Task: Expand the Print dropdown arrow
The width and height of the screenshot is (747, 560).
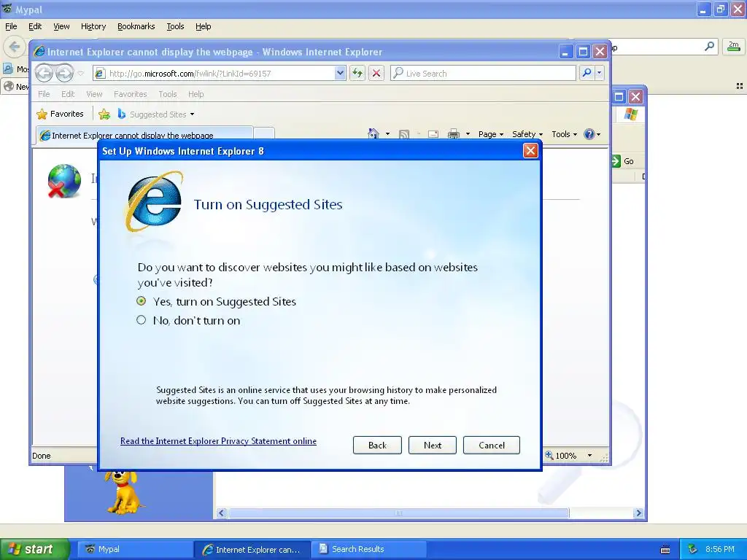Action: 468,134
